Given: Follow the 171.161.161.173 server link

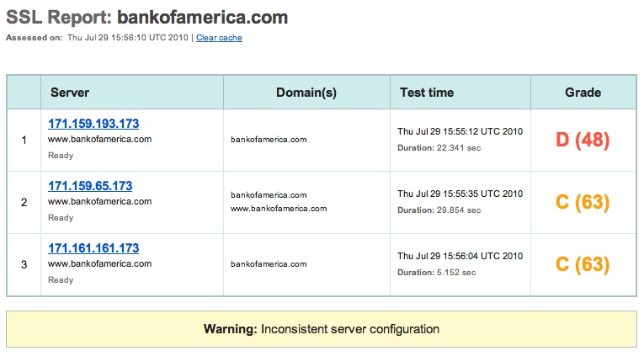Looking at the screenshot, I should pos(93,248).
